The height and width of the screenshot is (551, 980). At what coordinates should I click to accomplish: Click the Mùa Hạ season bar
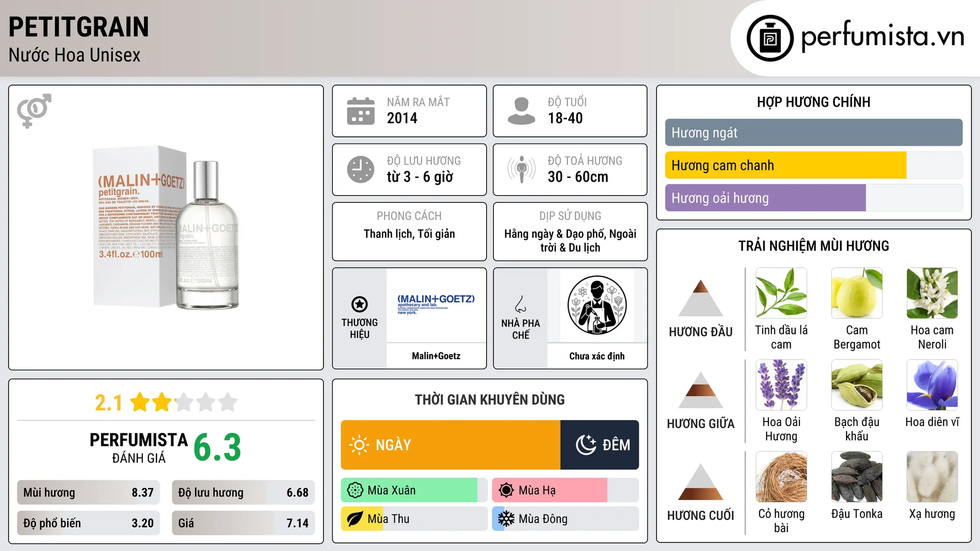(x=566, y=490)
